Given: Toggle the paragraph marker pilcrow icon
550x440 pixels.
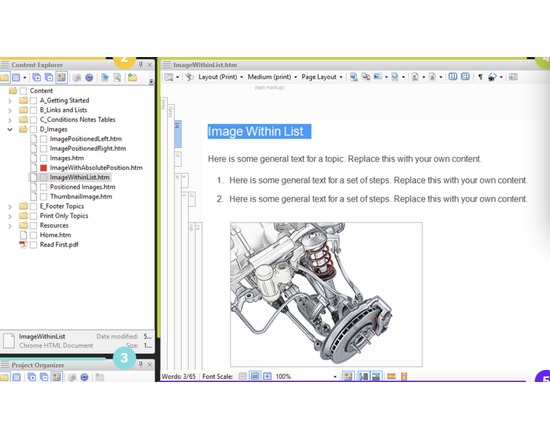Looking at the screenshot, I should click(x=481, y=77).
